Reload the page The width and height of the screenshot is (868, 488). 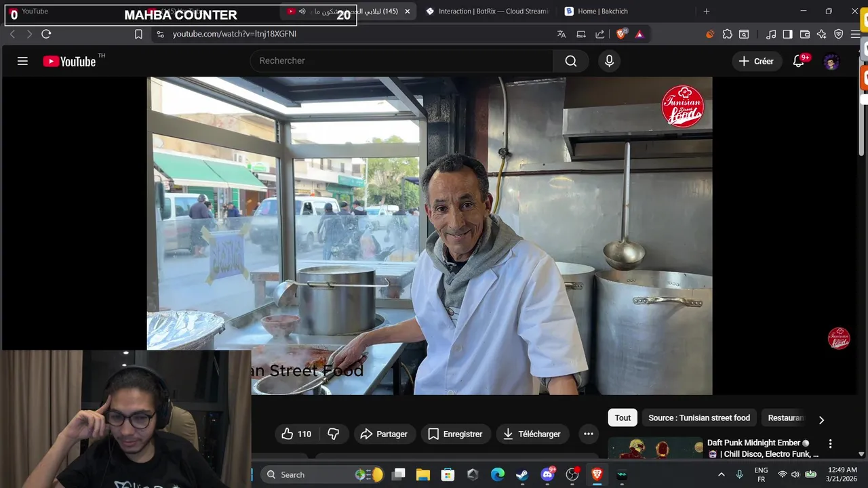pyautogui.click(x=46, y=34)
